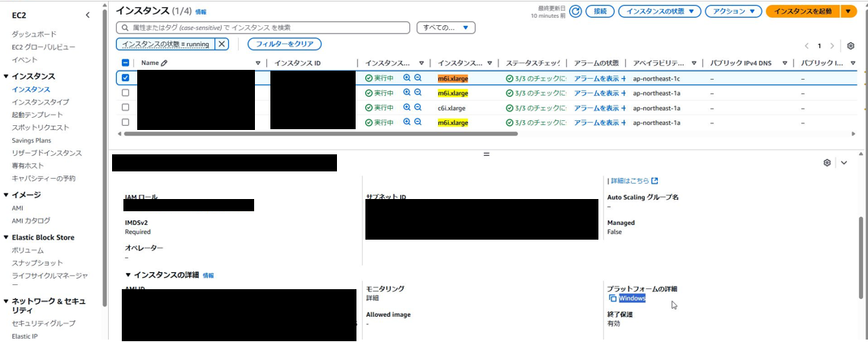Screen dimensions: 868x342
Task: Open EC2 グローバルビュー in sidebar
Action: pyautogui.click(x=43, y=47)
